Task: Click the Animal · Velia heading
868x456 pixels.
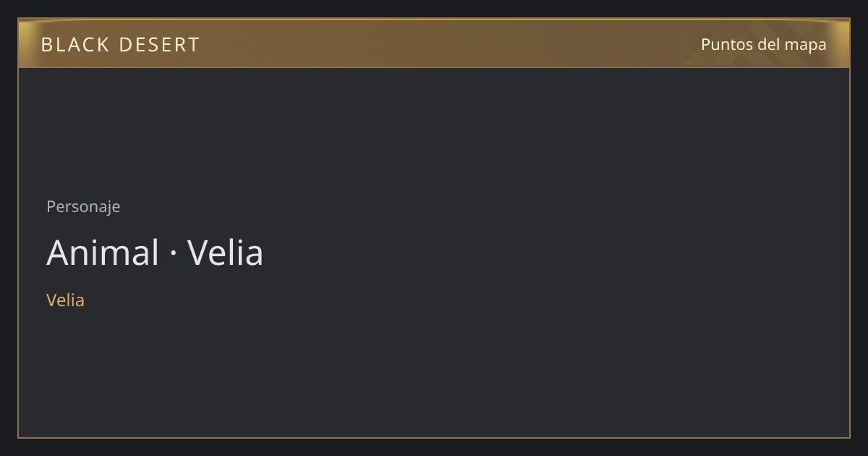Action: 155,253
